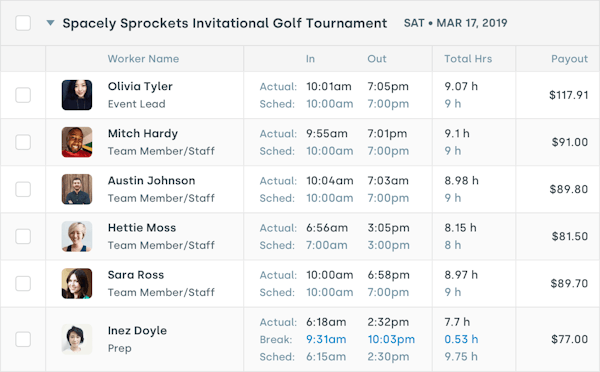Open the 0.53 h break duration link
The height and width of the screenshot is (372, 600).
pyautogui.click(x=461, y=339)
